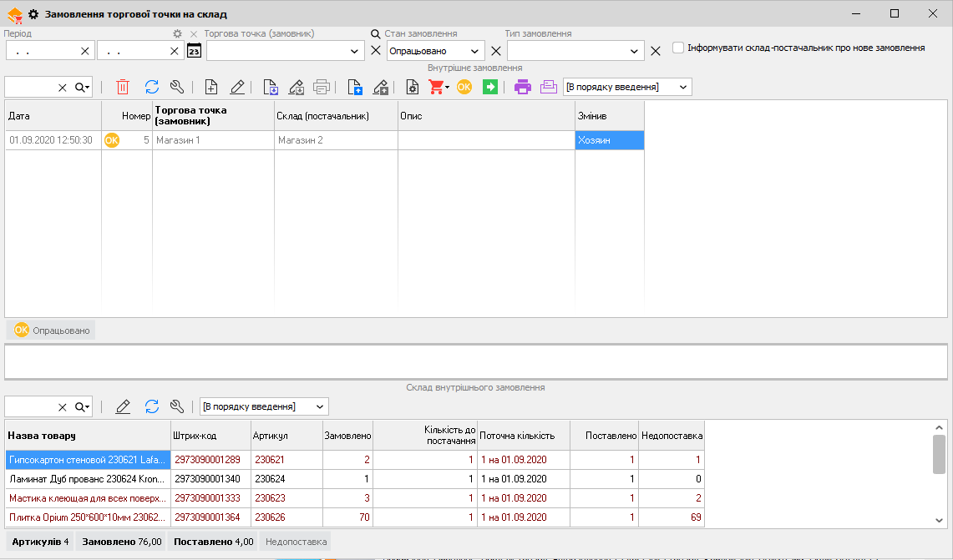This screenshot has height=560, width=953.
Task: Click the Недопоставка button in the footer
Action: tap(296, 542)
